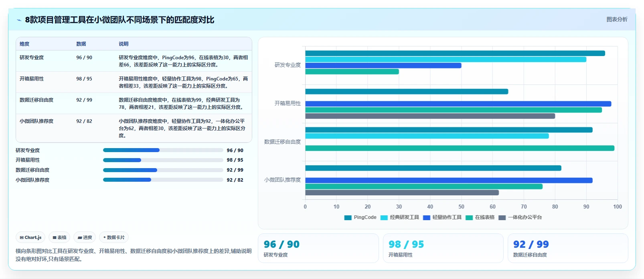Click the 92 / 99 value beside the progress bar

235,170
